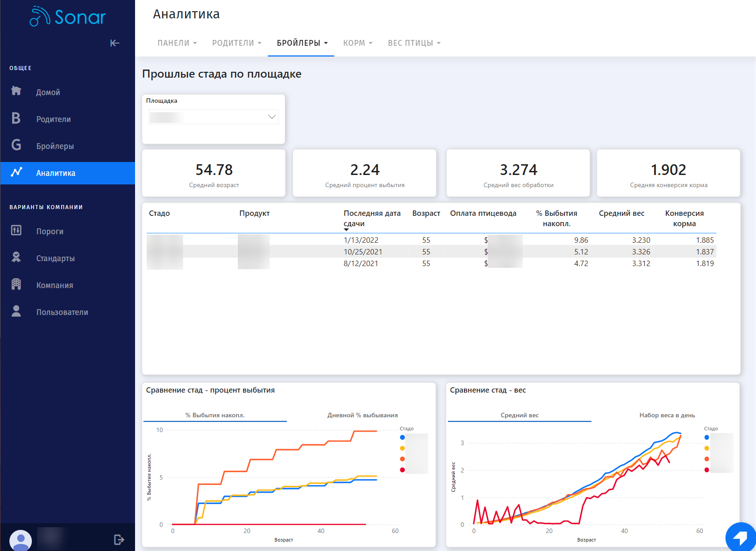
Task: Open Компания page
Action: pos(55,285)
